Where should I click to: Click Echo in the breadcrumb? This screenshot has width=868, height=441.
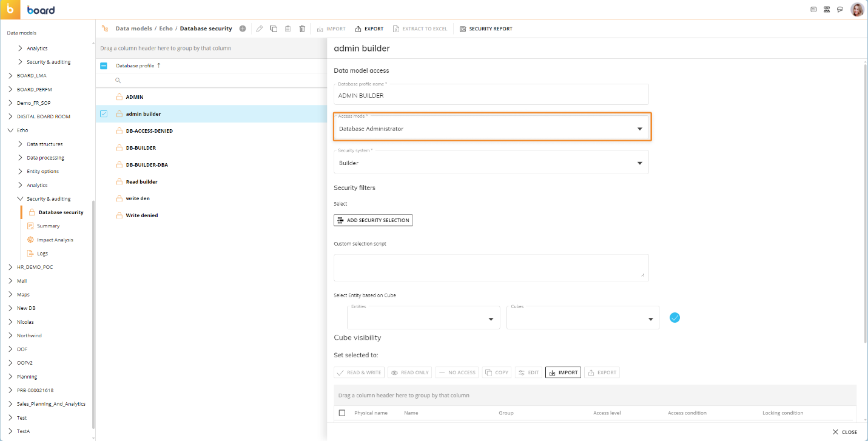[x=166, y=29]
